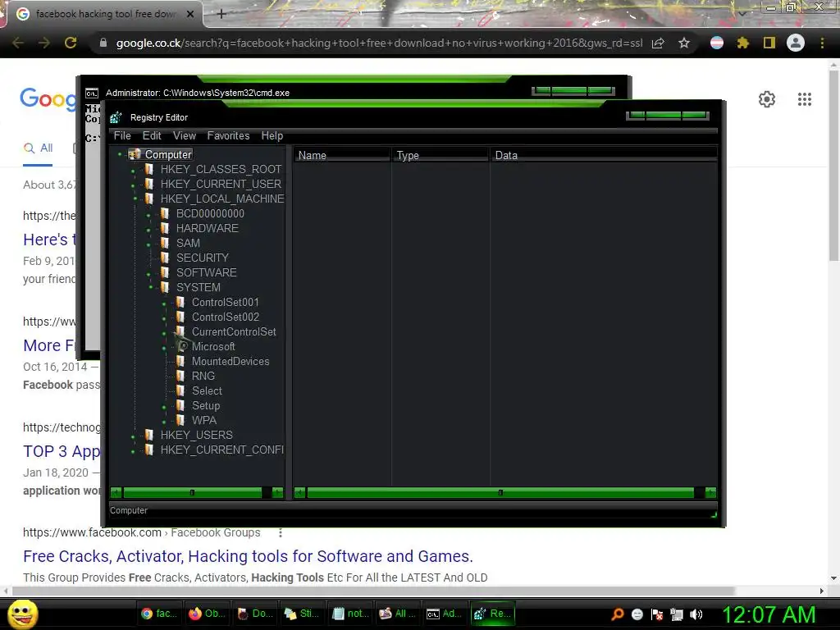Screen dimensions: 840x630
Task: Expand the ControlSet001 node expander
Action: tap(164, 304)
